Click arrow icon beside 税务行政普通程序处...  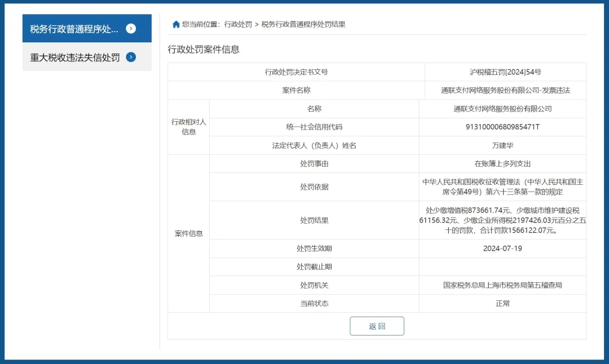(x=131, y=29)
